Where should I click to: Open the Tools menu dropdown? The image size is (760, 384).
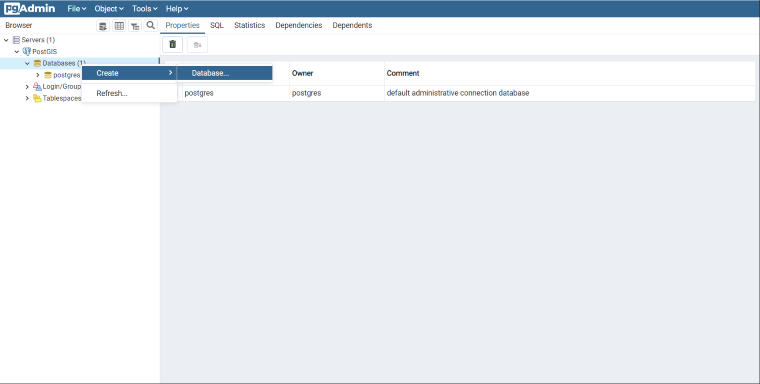click(144, 9)
